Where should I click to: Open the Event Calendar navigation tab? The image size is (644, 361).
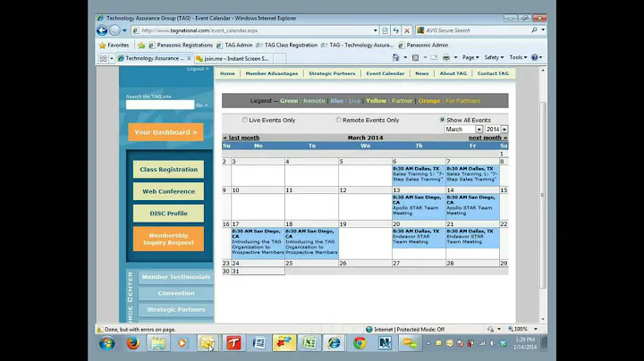coord(386,73)
